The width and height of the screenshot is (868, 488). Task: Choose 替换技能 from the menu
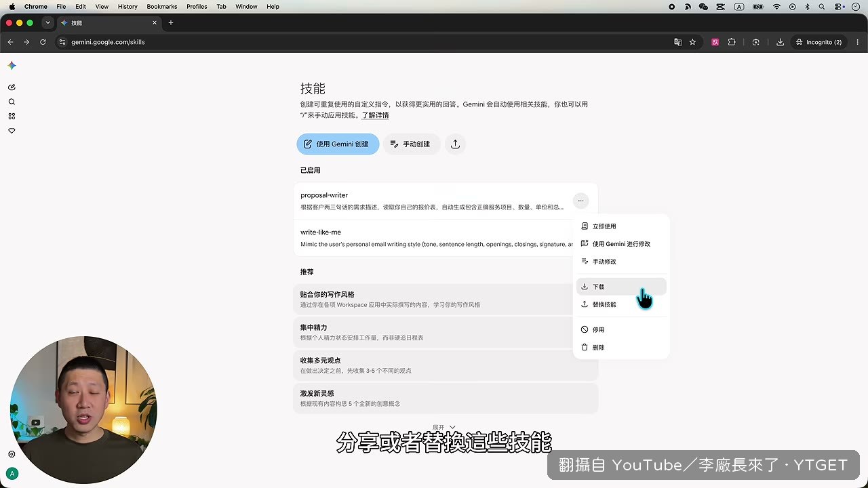coord(621,304)
